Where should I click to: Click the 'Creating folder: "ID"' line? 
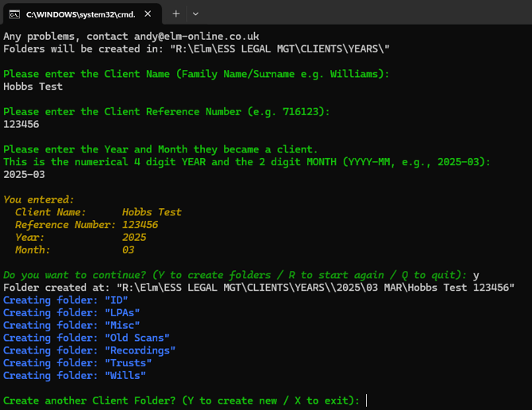click(65, 300)
